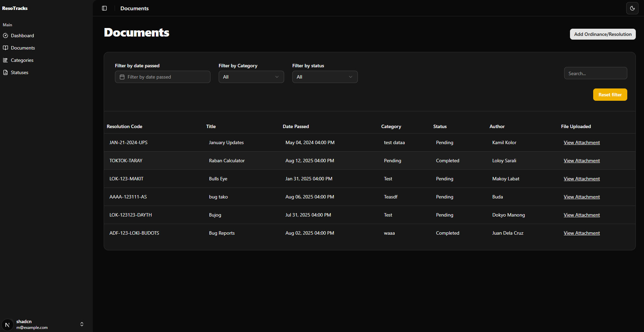Collapse the sidebar with the panel icon
644x332 pixels.
coord(104,8)
